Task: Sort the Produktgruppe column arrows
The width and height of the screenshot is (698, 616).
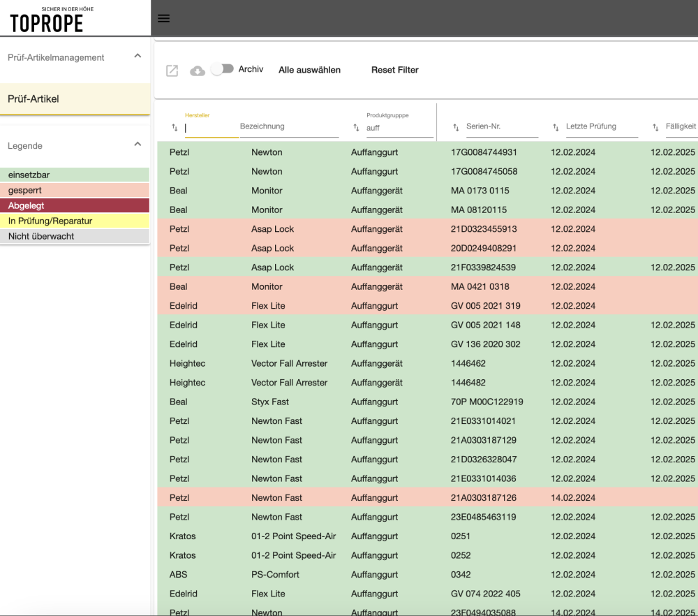Action: (355, 126)
